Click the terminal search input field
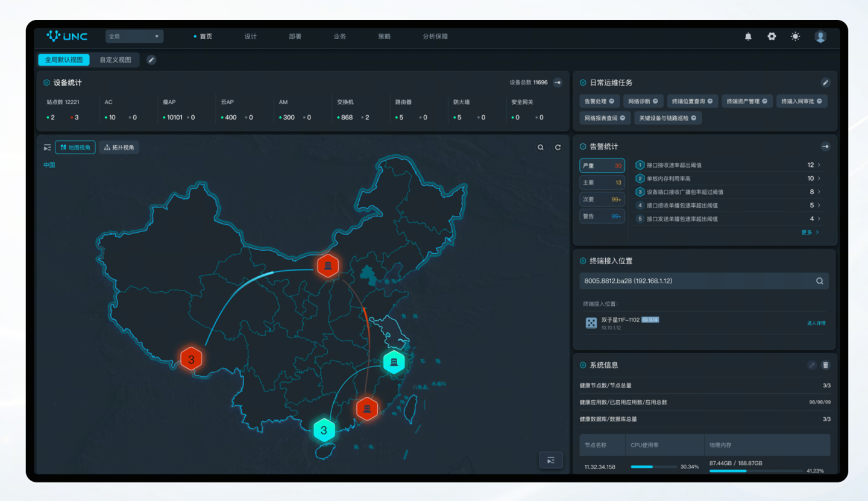The height and width of the screenshot is (501, 868). tap(696, 281)
